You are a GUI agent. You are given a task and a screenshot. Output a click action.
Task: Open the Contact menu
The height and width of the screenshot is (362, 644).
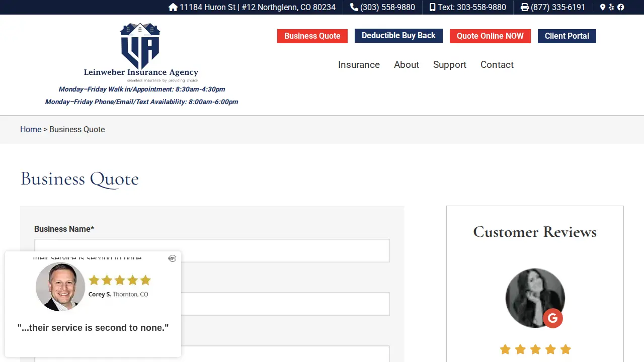497,65
